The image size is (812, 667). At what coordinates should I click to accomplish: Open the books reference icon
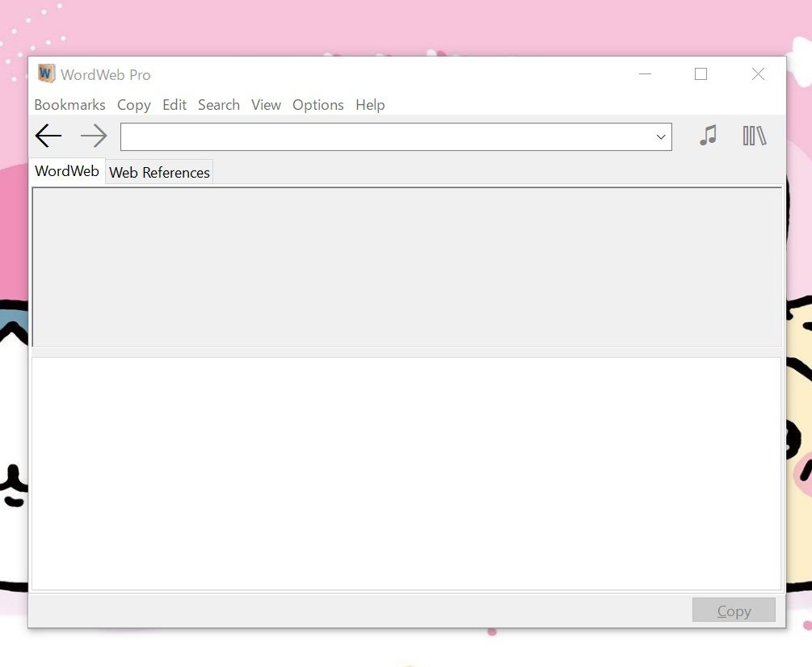(755, 136)
